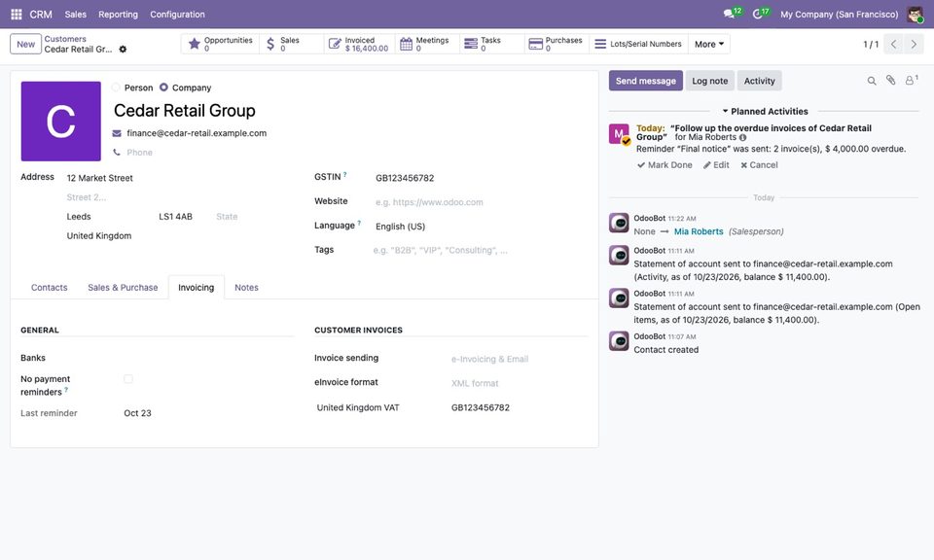
Task: Go to previous record arrow
Action: [x=893, y=44]
